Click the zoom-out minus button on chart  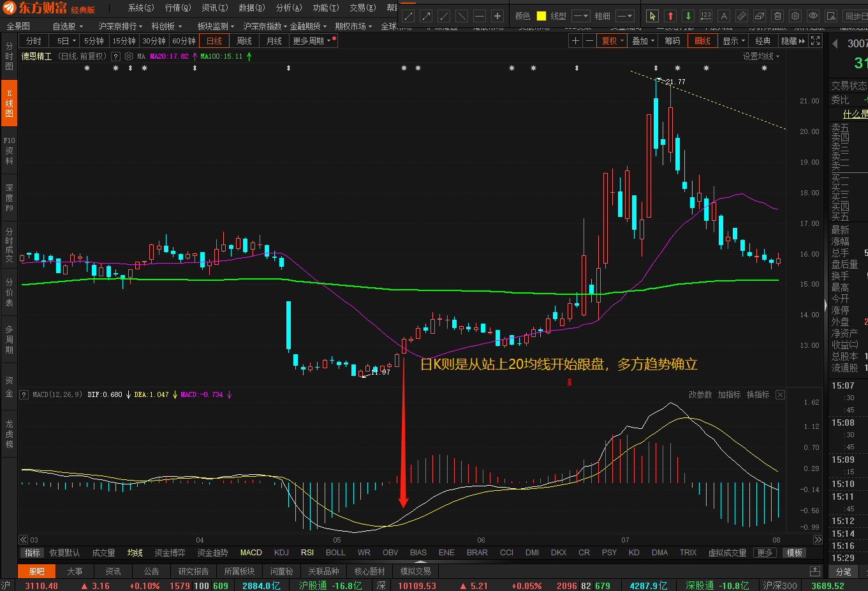(589, 41)
